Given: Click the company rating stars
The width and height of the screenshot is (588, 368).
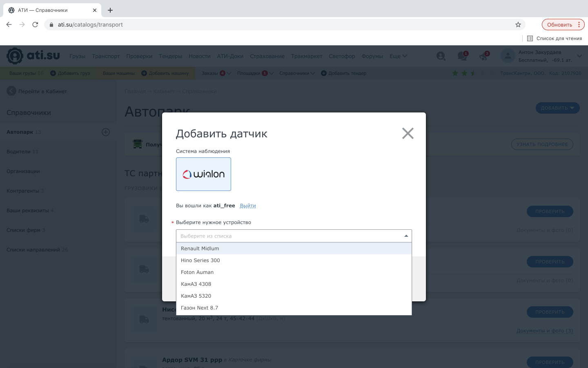Looking at the screenshot, I should [x=473, y=73].
